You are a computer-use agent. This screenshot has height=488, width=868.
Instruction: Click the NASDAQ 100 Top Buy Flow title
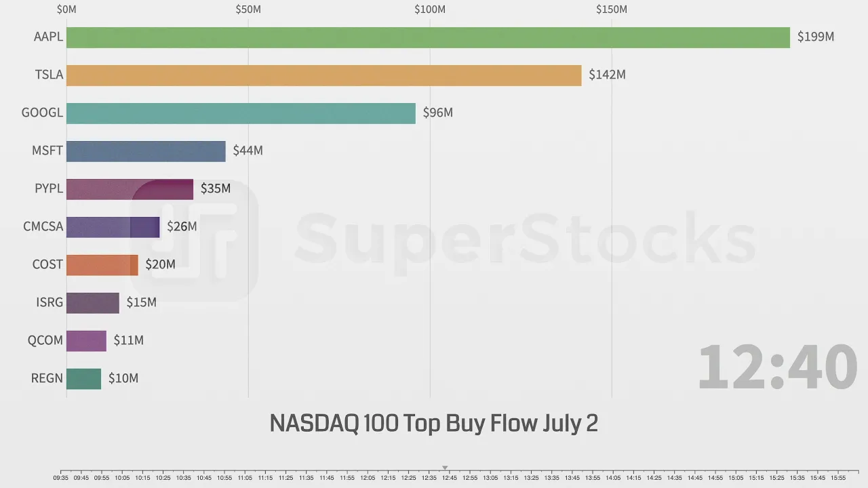point(434,424)
